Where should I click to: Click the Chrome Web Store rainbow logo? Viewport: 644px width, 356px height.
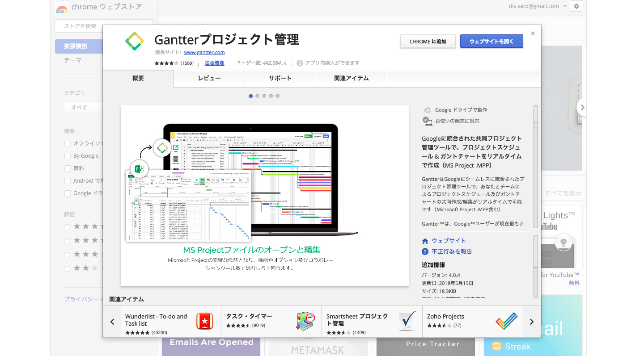[x=62, y=7]
